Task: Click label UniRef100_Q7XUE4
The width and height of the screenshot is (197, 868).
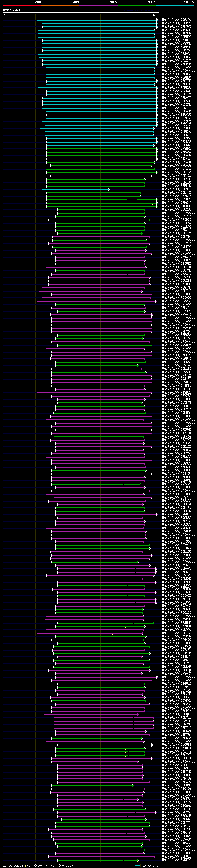Action: tap(177, 748)
